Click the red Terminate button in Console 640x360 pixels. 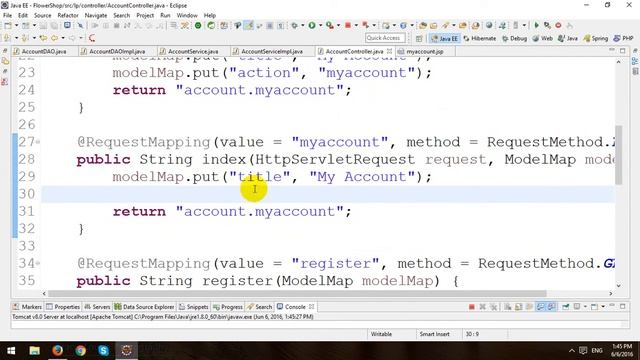point(471,307)
